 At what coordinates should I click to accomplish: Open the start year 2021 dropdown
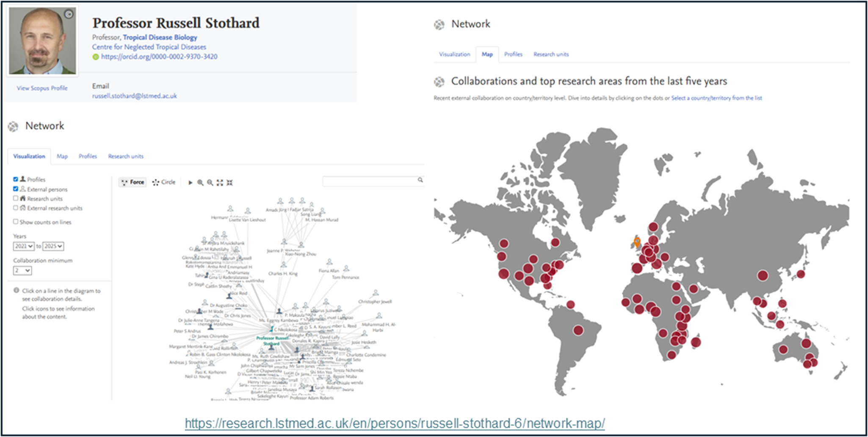(24, 246)
